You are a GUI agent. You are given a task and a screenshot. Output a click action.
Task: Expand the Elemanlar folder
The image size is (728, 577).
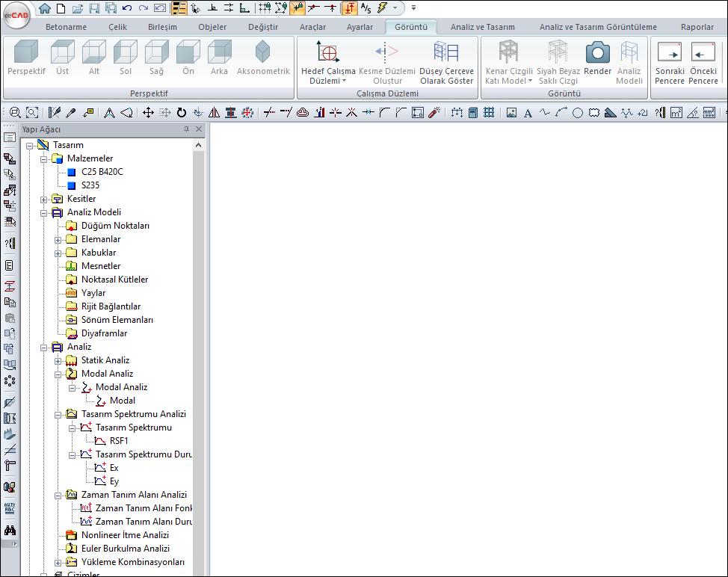[58, 239]
